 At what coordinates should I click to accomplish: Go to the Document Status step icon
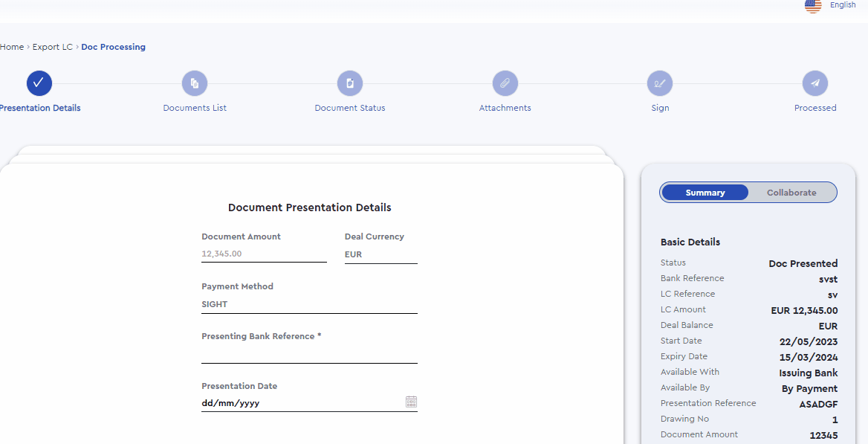tap(350, 84)
